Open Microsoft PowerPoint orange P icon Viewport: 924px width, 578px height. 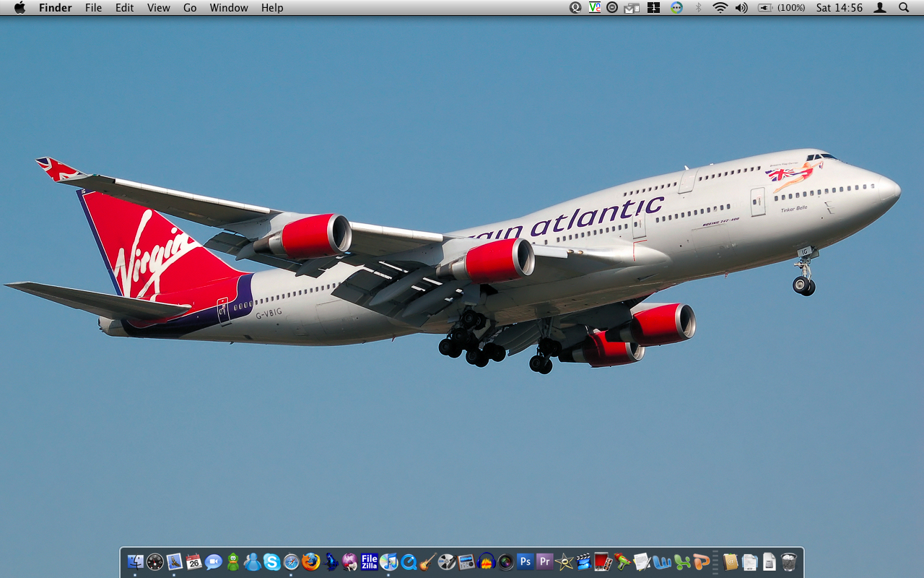(701, 561)
